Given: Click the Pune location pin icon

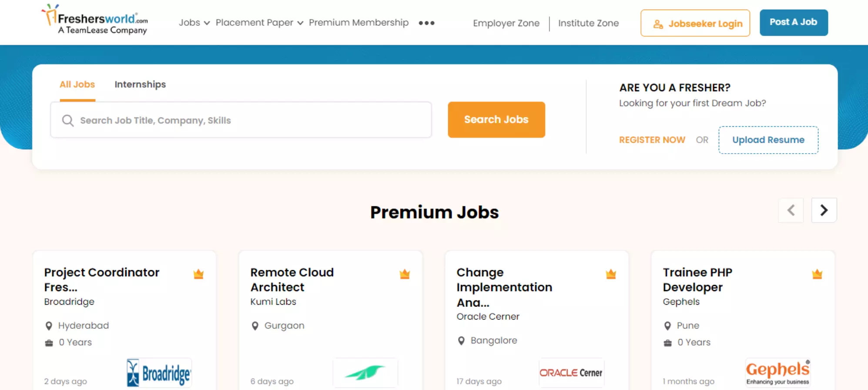Looking at the screenshot, I should (x=667, y=326).
